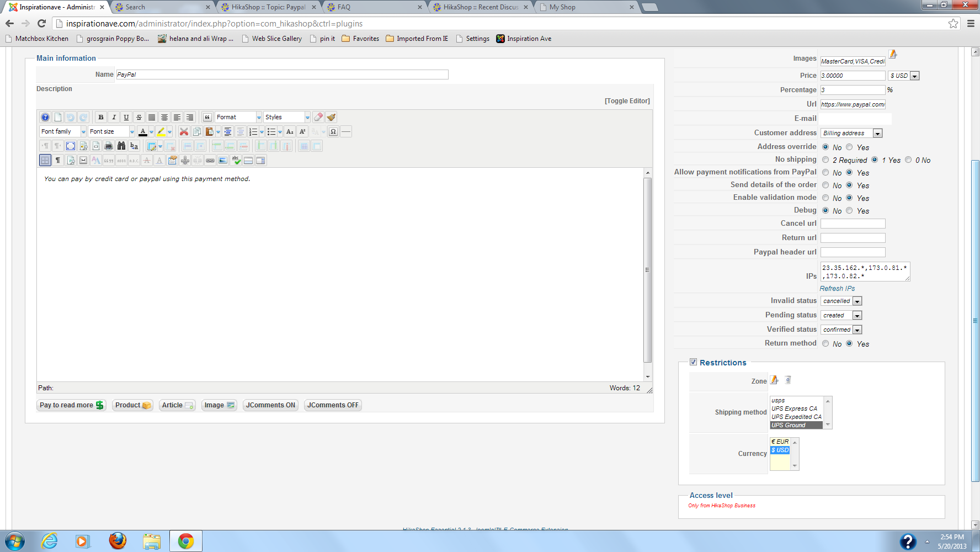Click the insert image icon in toolbar
980x552 pixels.
[x=223, y=160]
